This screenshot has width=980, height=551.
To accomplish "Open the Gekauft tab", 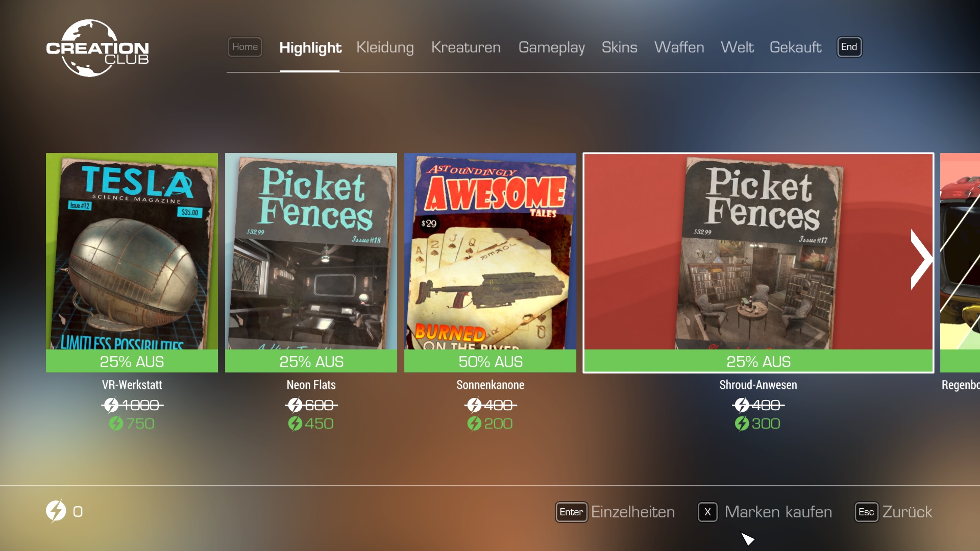I will click(795, 47).
